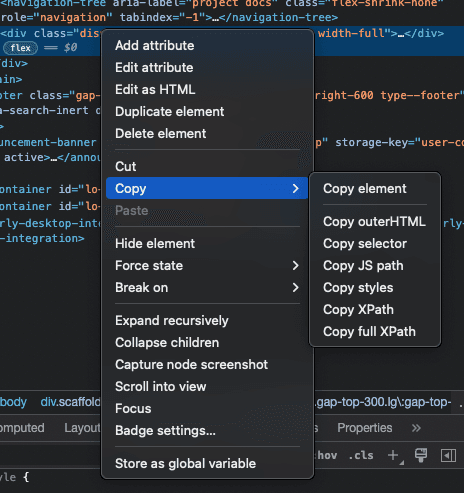Toggle :hov element state pane

click(326, 455)
